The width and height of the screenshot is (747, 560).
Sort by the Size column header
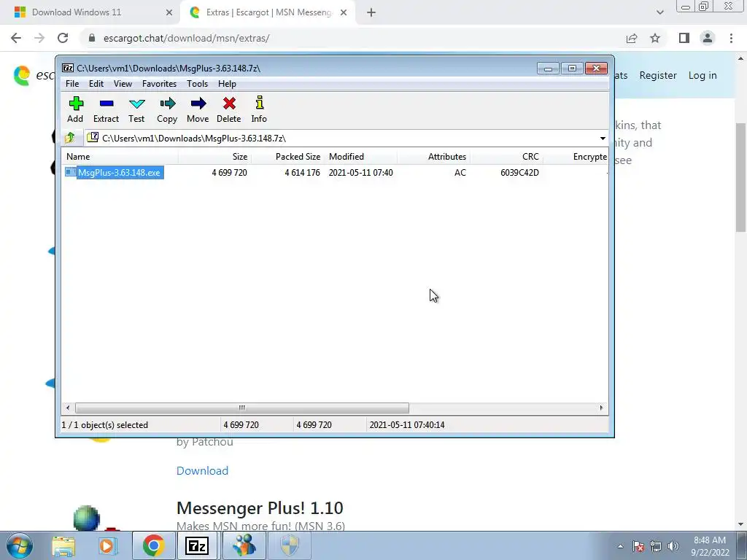coord(214,157)
